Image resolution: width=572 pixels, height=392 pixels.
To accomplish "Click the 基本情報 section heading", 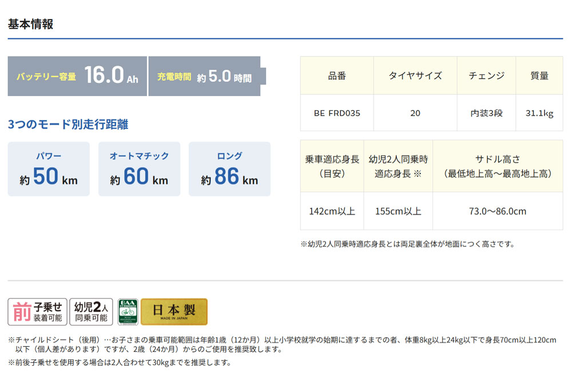I will [x=31, y=24].
